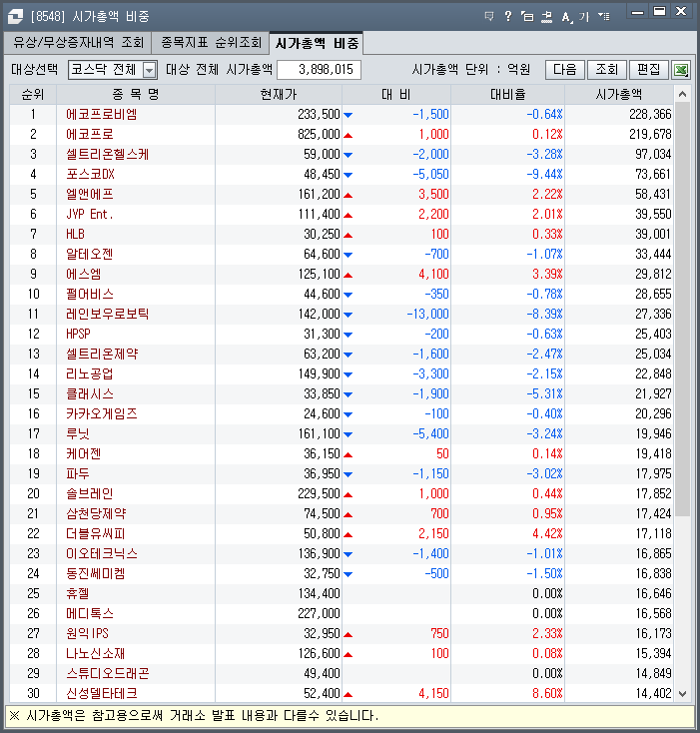Select stock 에코프로 in rank 2
The height and width of the screenshot is (733, 700).
click(x=90, y=135)
